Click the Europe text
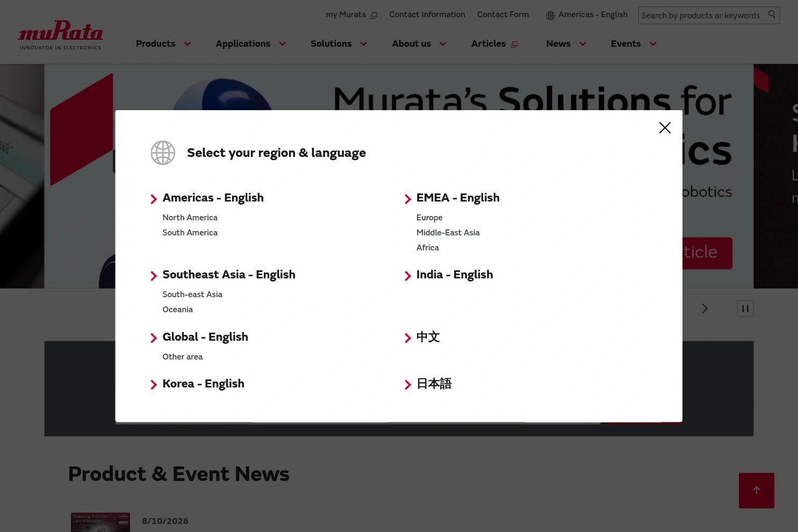798x532 pixels. coord(429,218)
